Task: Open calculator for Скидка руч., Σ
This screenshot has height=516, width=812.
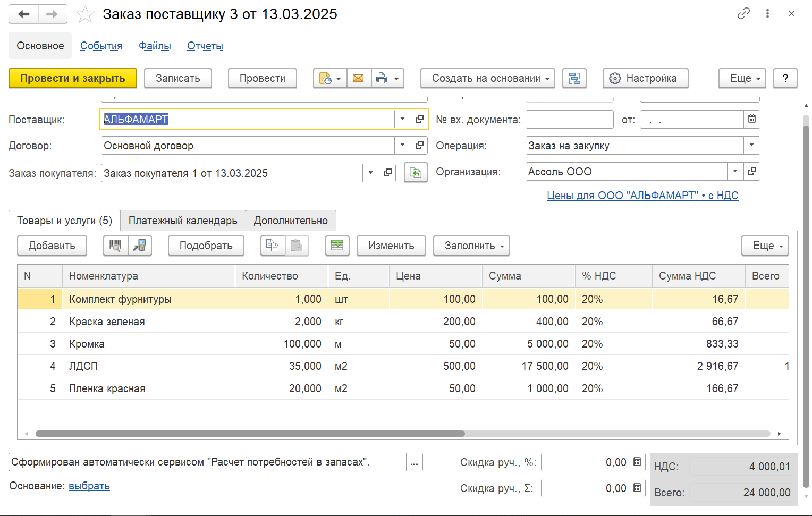Action: coord(637,488)
